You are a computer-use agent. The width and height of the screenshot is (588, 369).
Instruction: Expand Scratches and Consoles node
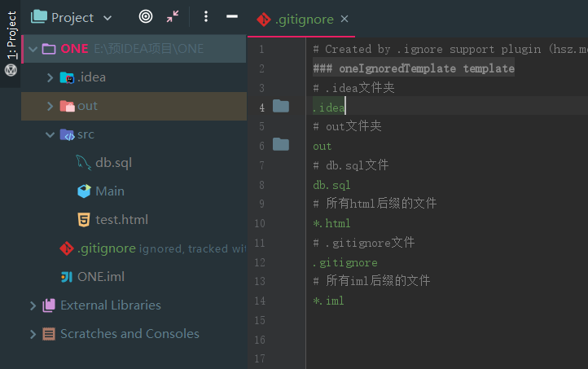33,334
